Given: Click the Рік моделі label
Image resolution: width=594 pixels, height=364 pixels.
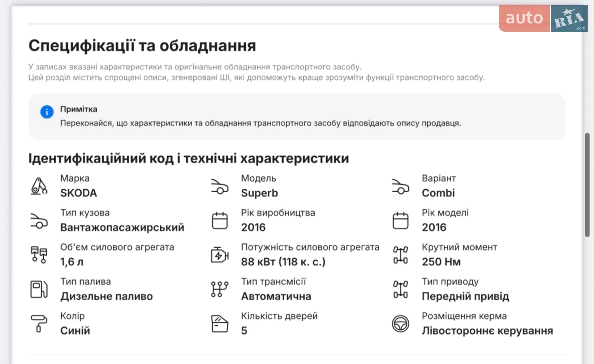Looking at the screenshot, I should click(x=445, y=213).
